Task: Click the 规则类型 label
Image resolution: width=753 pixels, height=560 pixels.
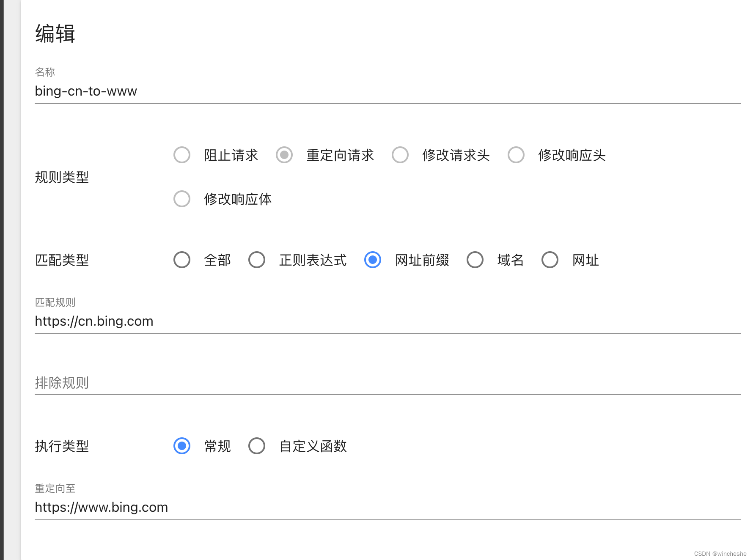Action: point(62,177)
